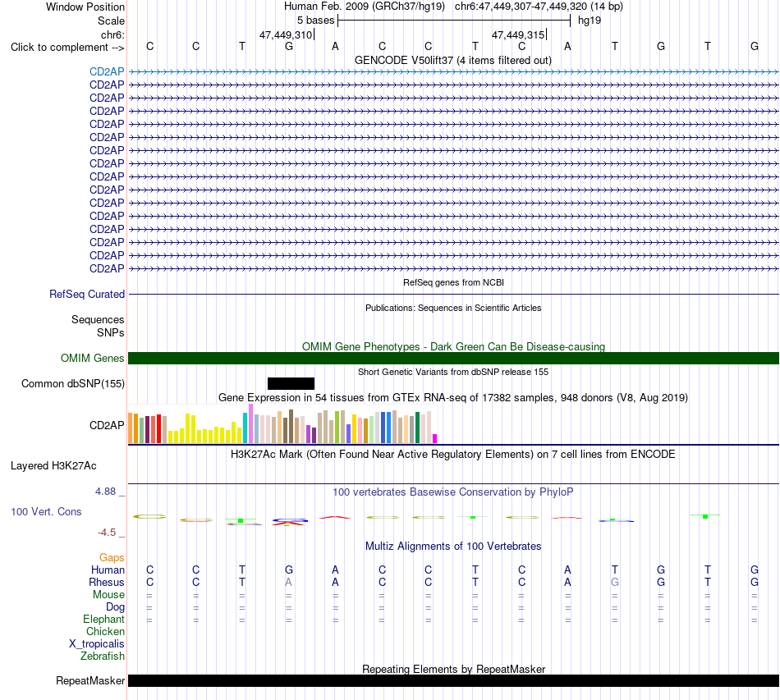Click the hg19 label next to scale bar
Viewport: 780px width, 700px height.
click(x=590, y=21)
